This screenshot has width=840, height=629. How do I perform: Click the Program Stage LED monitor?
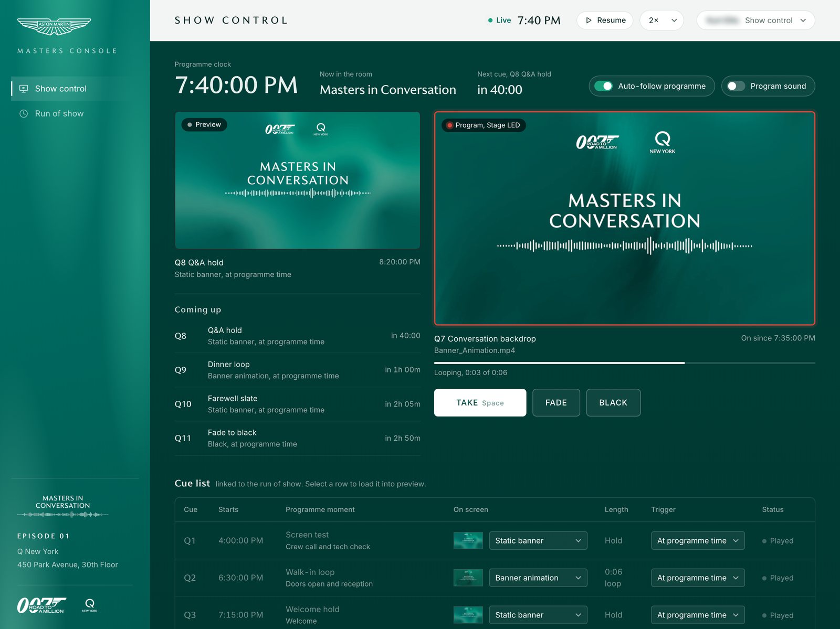point(625,218)
